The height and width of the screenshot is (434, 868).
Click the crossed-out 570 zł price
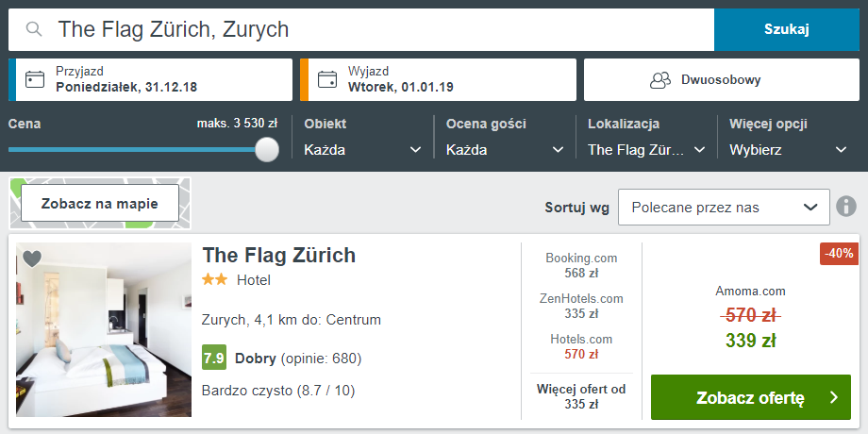[751, 315]
